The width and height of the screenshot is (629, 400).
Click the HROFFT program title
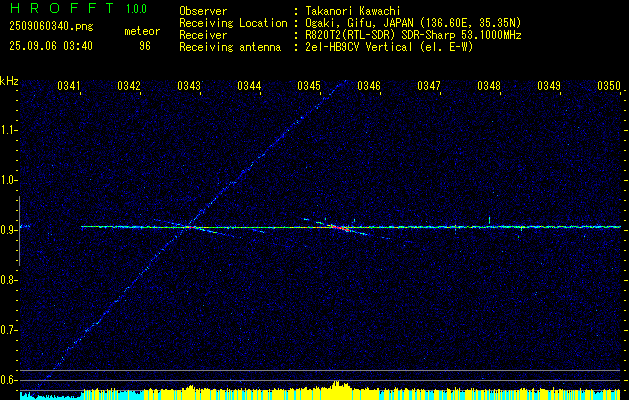(x=62, y=8)
